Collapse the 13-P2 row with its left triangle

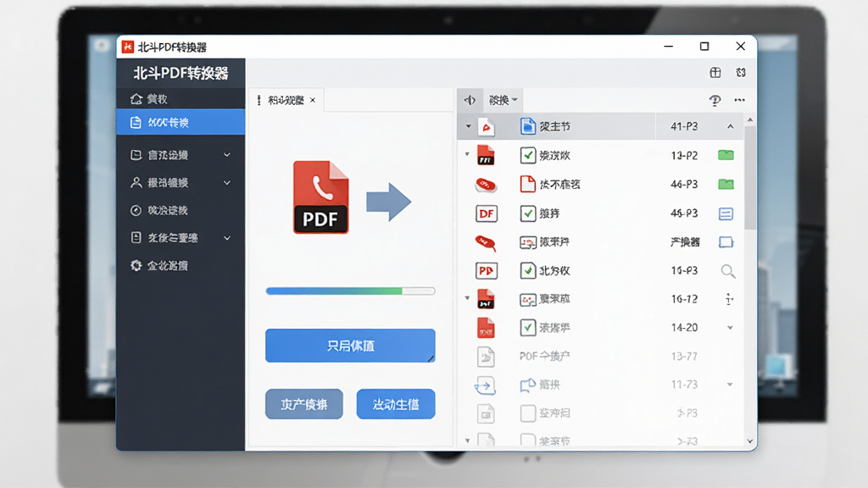click(467, 154)
